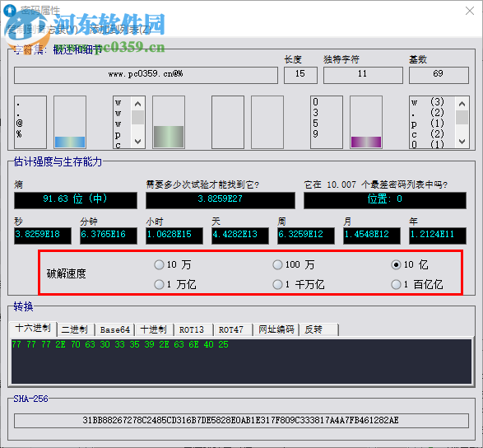Click the 月 value 1.4548E12
This screenshot has height=448, width=483.
(x=372, y=236)
